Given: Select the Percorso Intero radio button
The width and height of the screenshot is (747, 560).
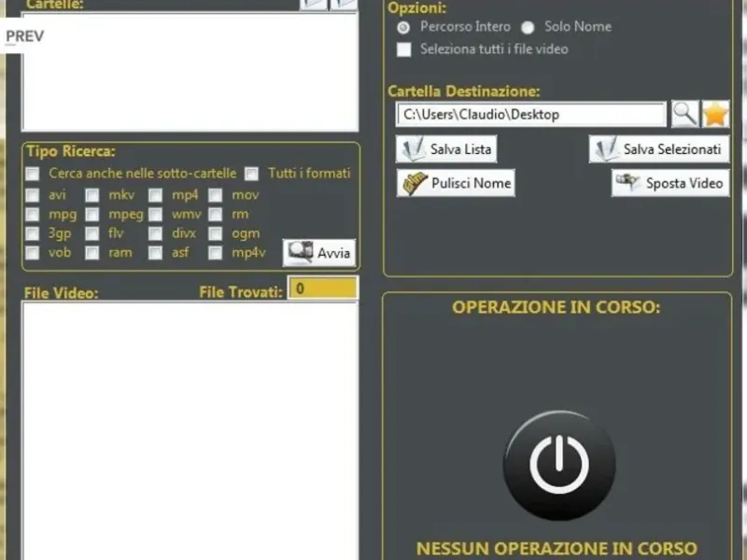Looking at the screenshot, I should pos(403,28).
